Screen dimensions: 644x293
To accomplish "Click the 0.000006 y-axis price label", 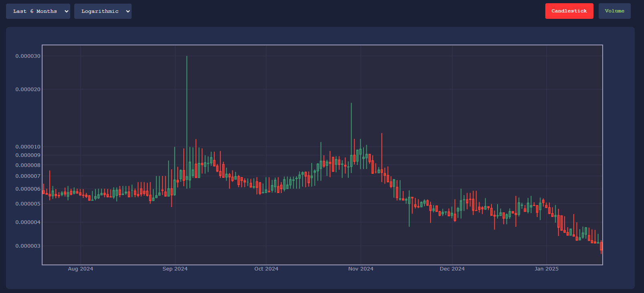I will 28,189.
